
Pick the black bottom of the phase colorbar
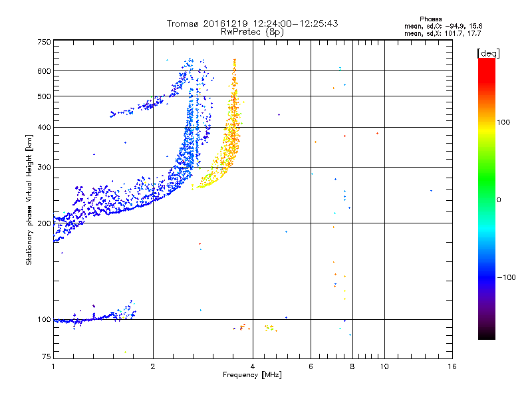pyautogui.click(x=487, y=334)
